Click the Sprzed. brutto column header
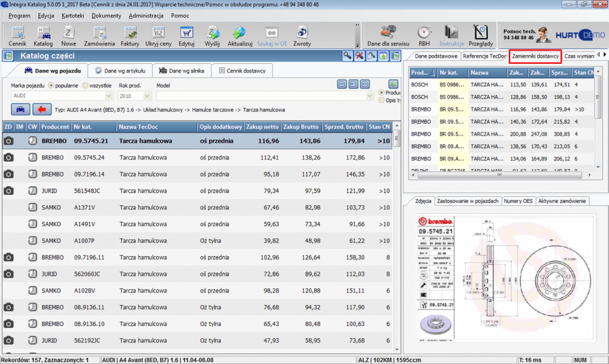The image size is (609, 364). coord(344,127)
